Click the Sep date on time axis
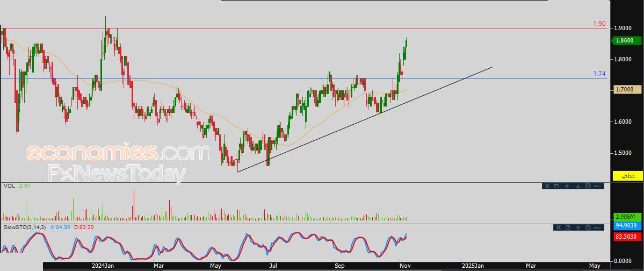 pos(339,266)
